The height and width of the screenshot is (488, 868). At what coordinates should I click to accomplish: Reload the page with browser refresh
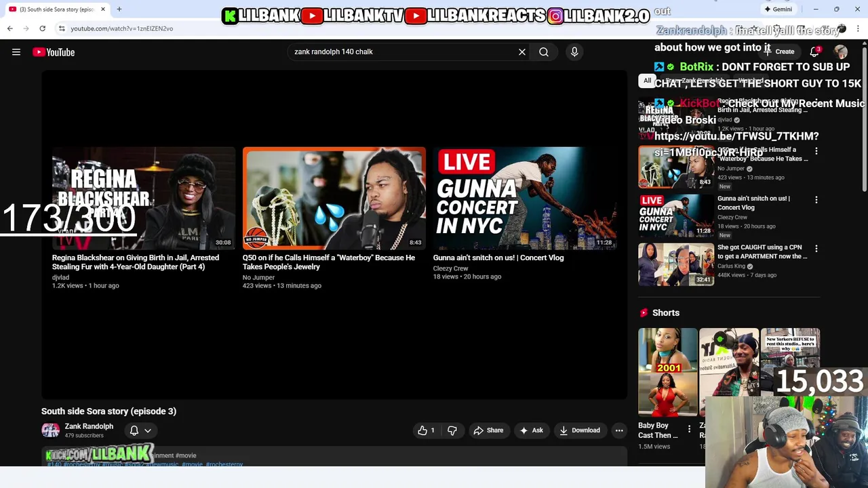click(x=42, y=28)
